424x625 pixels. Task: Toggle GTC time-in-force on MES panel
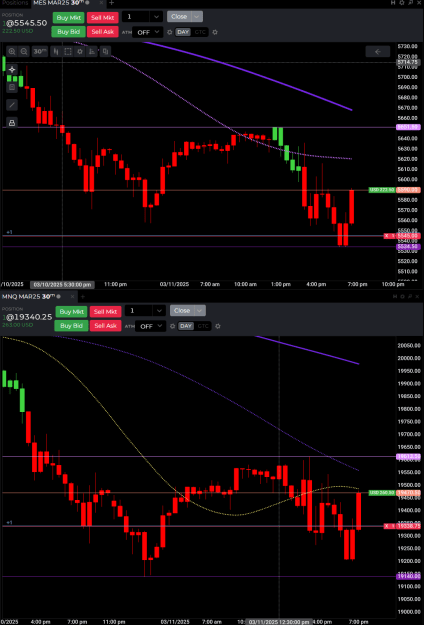tap(200, 32)
